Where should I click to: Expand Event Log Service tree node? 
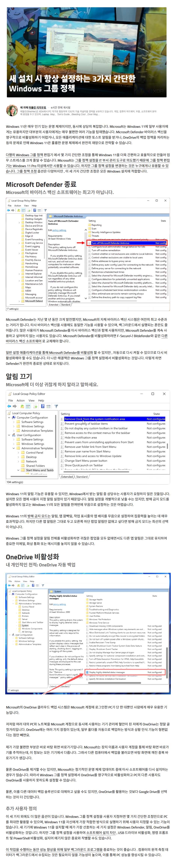[x=19, y=243]
